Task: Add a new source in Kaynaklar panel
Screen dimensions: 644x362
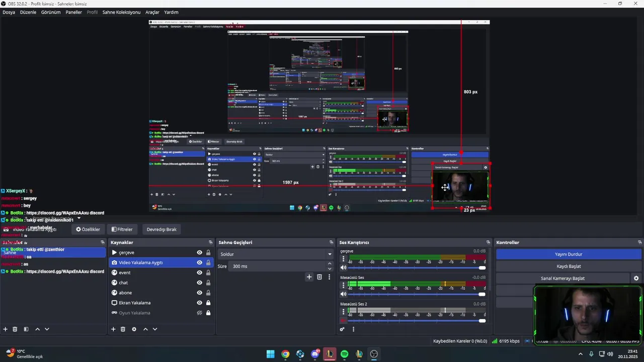Action: point(113,329)
